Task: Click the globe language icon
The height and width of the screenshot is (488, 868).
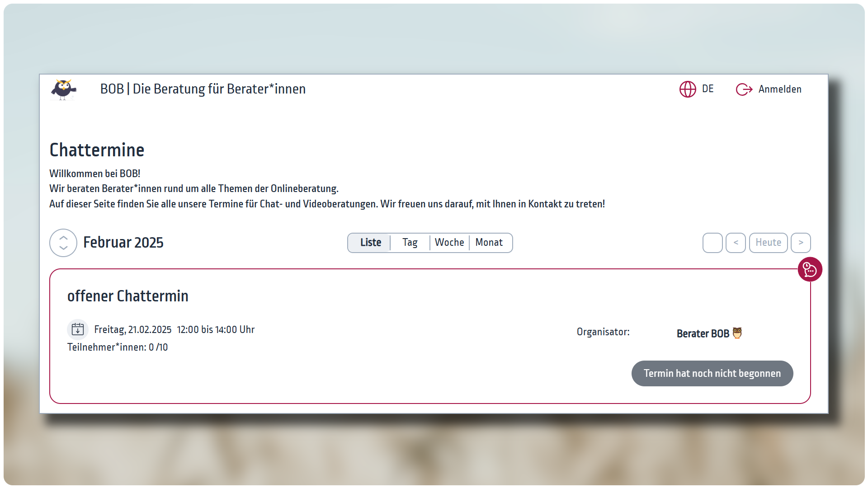Action: pyautogui.click(x=688, y=89)
